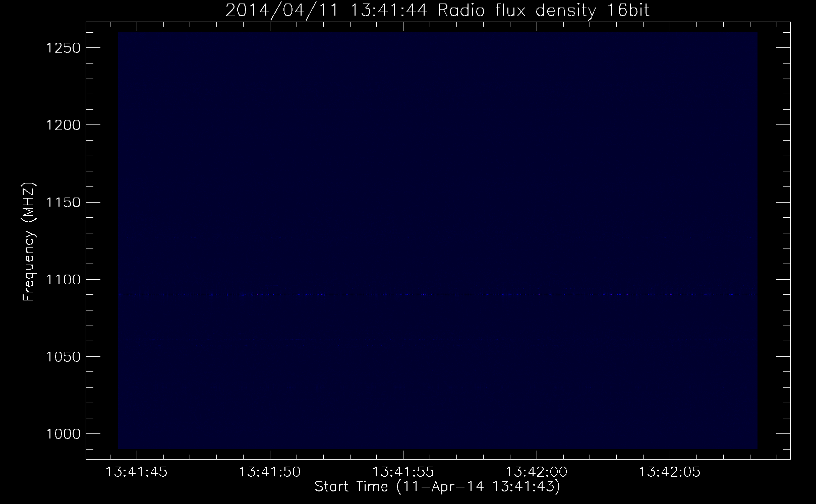Click the "Frequency (MHZ)" y-axis label
This screenshot has width=816, height=504.
[x=29, y=242]
